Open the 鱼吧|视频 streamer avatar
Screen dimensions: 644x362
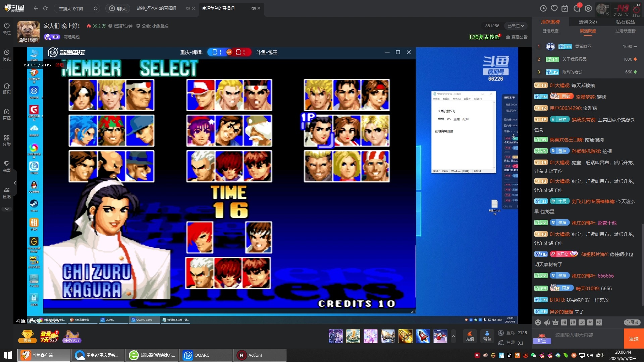click(x=28, y=32)
